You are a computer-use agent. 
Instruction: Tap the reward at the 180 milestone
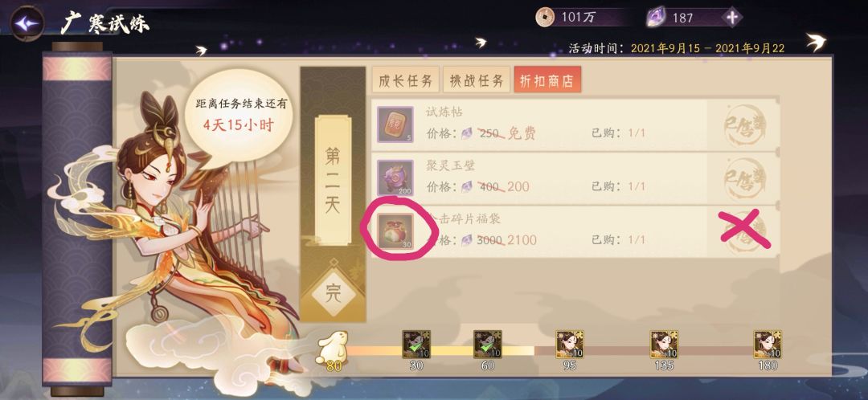point(768,345)
